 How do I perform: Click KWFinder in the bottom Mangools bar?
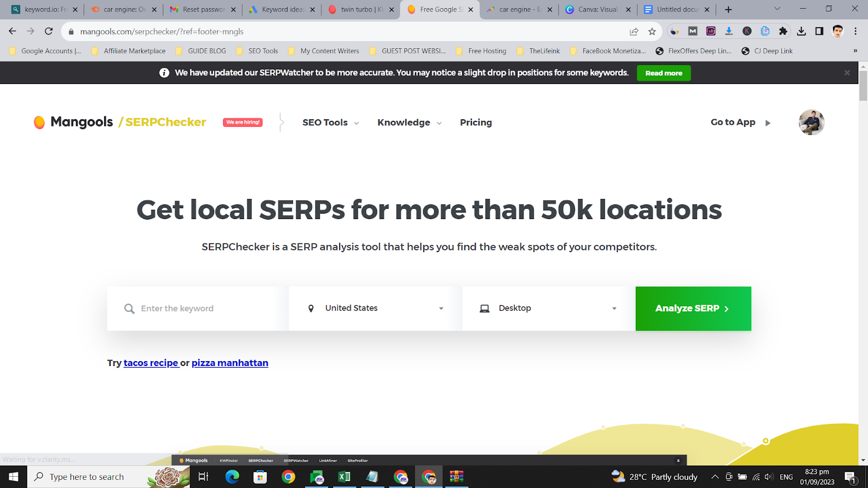(229, 460)
